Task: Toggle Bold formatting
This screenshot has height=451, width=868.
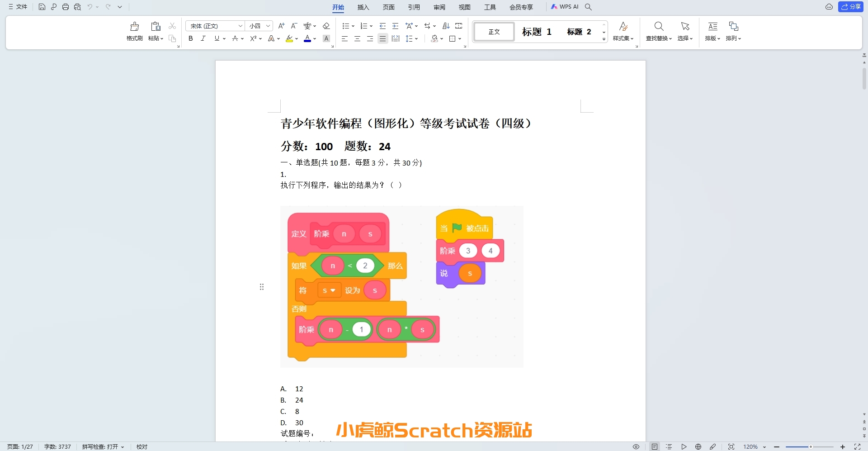Action: (x=191, y=39)
